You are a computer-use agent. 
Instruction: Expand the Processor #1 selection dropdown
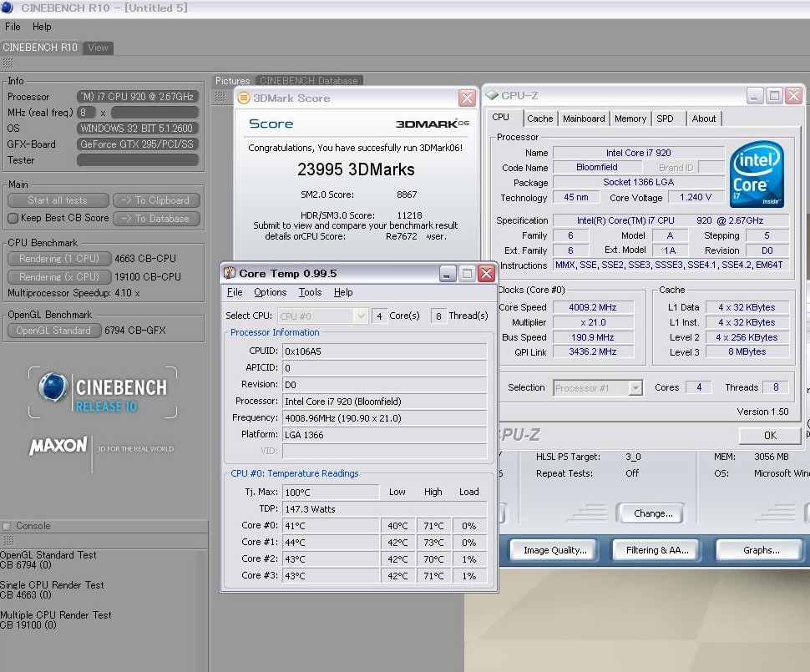(x=635, y=387)
